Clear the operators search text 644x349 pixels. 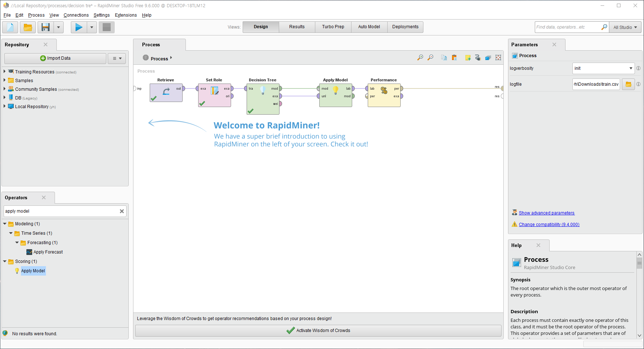pyautogui.click(x=122, y=211)
